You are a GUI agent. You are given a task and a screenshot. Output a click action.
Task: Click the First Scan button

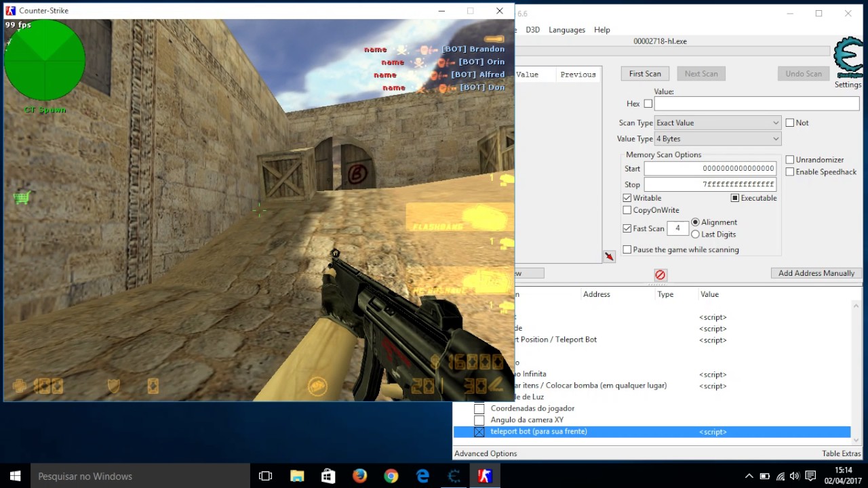(645, 74)
